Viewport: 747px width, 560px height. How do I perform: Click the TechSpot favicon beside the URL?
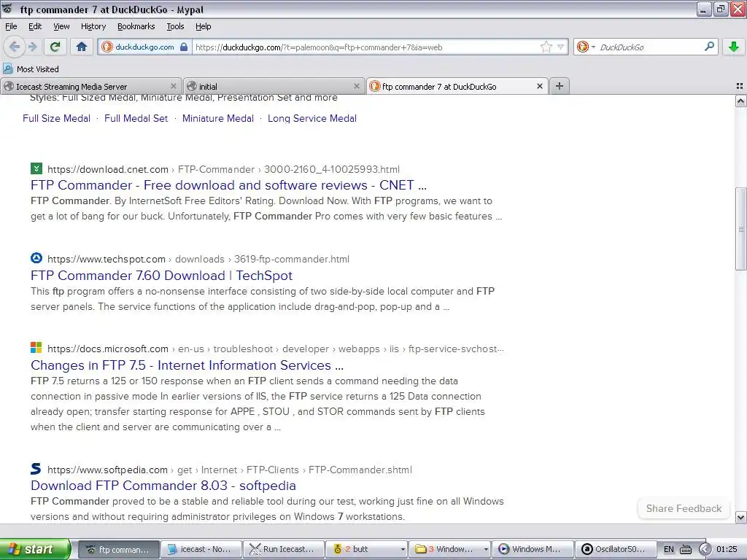[36, 258]
